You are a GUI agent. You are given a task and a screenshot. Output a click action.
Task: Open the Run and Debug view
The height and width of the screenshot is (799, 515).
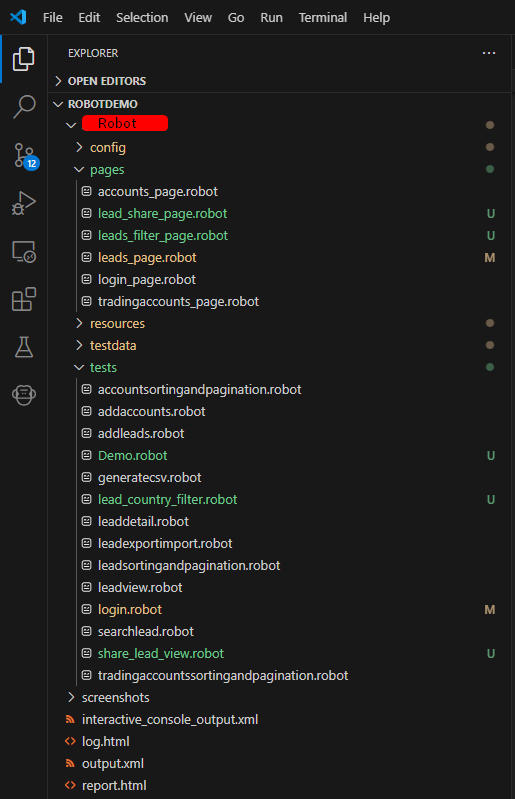pos(24,203)
